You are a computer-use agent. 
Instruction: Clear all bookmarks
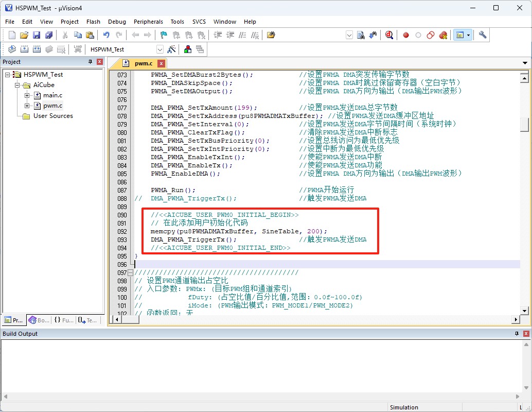201,35
